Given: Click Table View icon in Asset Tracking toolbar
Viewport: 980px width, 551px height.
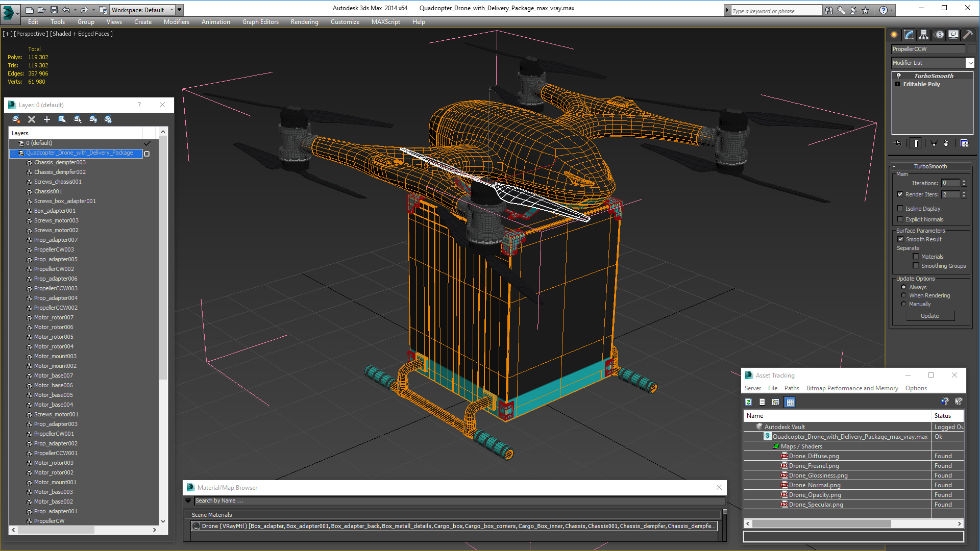Looking at the screenshot, I should pyautogui.click(x=790, y=402).
